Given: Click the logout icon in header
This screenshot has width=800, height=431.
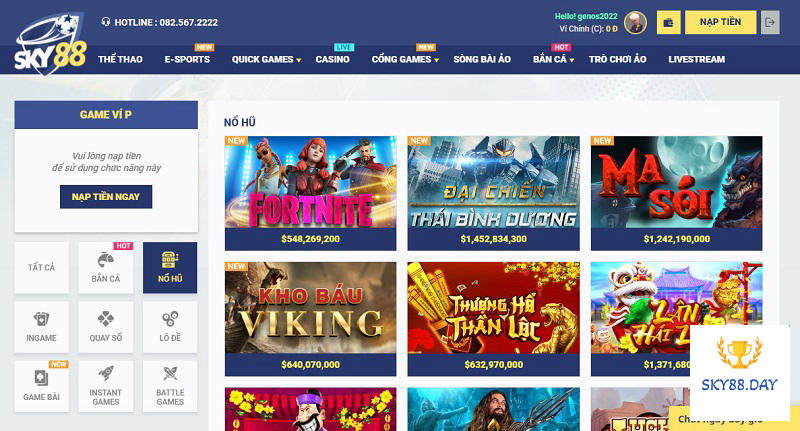Looking at the screenshot, I should pos(769,22).
